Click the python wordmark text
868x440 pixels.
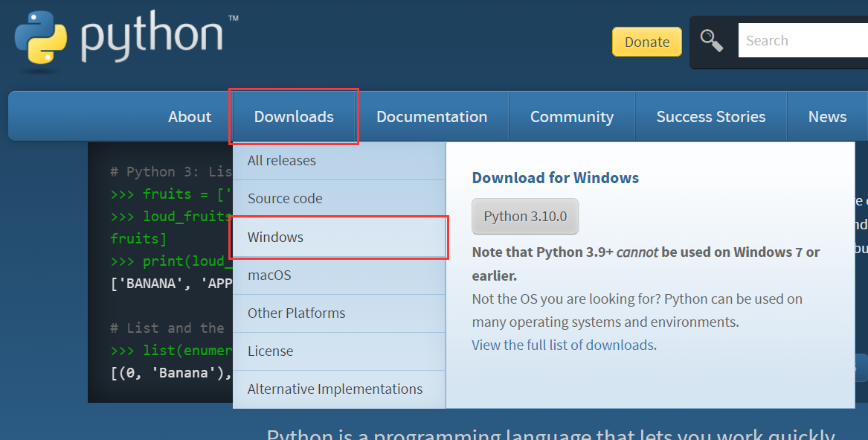(x=152, y=37)
